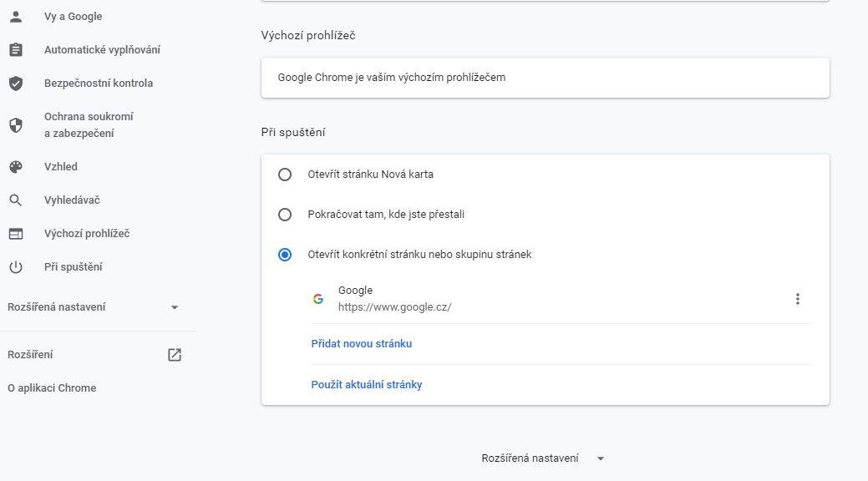Screen dimensions: 868x481
Task: Click the power icon for Při spuštění
Action: (16, 267)
